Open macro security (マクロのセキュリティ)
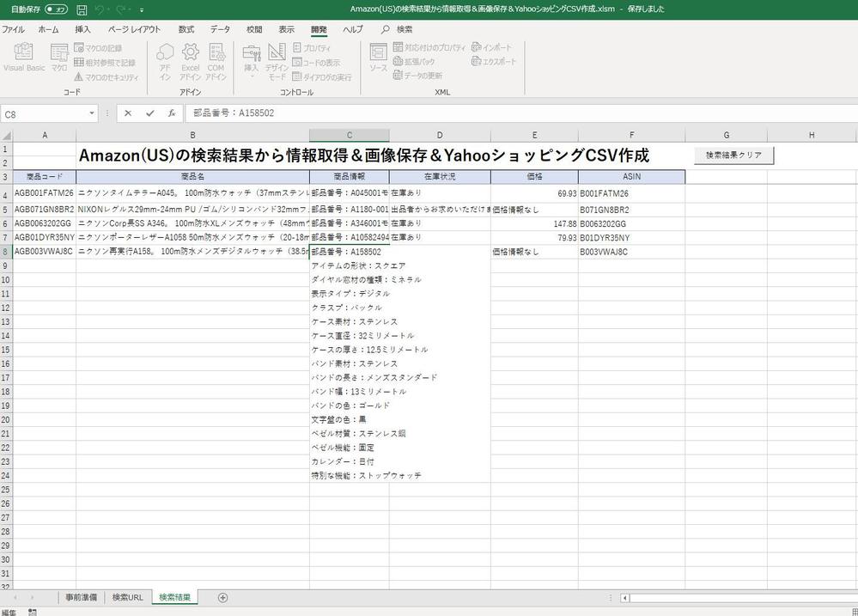The height and width of the screenshot is (616, 858). [x=106, y=77]
